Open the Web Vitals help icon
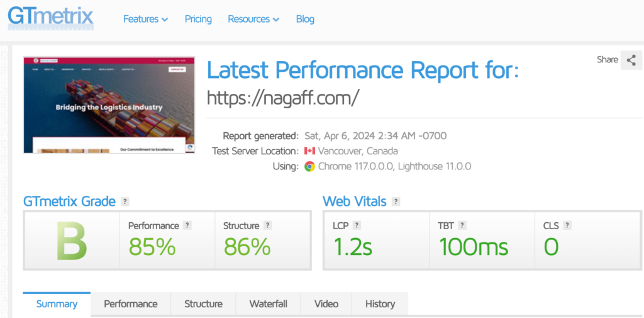 (x=396, y=202)
